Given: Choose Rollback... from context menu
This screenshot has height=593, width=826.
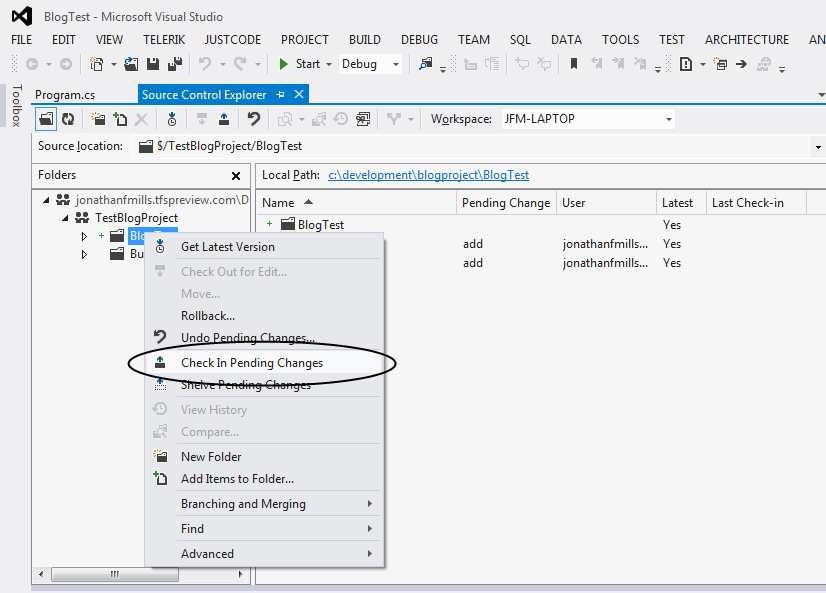Looking at the screenshot, I should point(266,316).
